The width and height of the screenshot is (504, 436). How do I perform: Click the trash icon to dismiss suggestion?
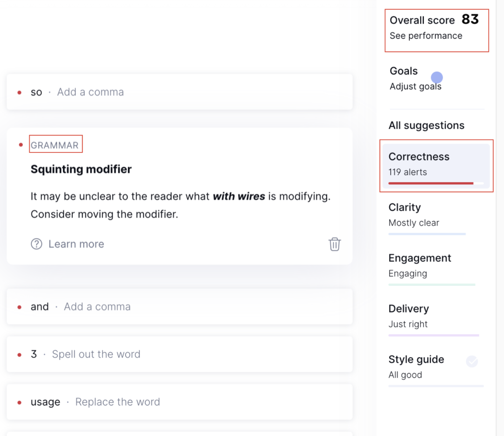coord(334,244)
